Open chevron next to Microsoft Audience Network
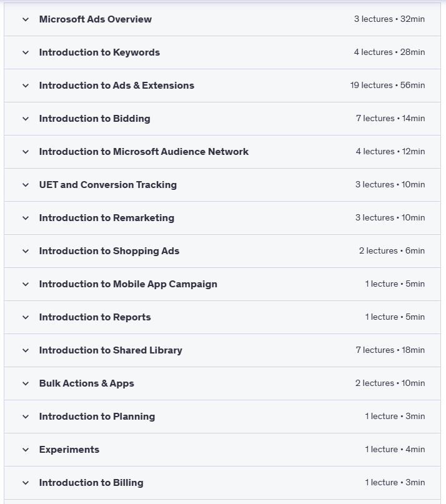The height and width of the screenshot is (504, 446). tap(26, 152)
